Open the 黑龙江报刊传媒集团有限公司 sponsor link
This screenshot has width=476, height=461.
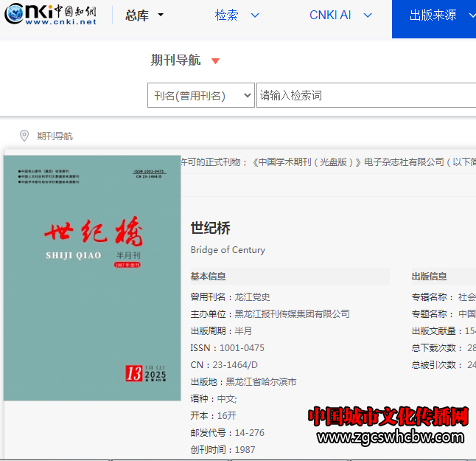pos(292,314)
